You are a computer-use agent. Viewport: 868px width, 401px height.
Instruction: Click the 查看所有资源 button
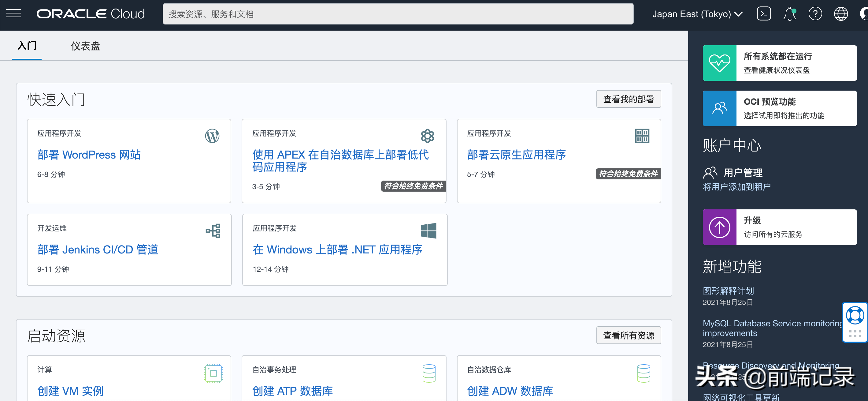(x=629, y=335)
